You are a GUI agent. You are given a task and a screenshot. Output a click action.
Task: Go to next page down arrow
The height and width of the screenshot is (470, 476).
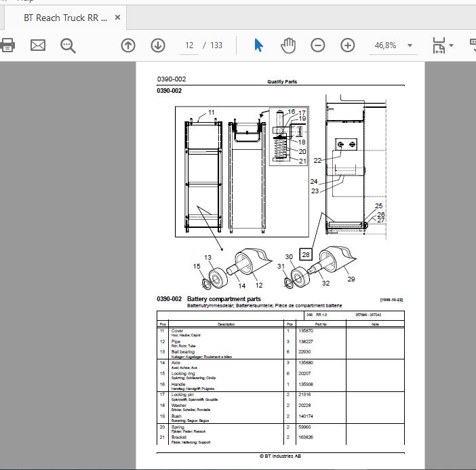158,45
